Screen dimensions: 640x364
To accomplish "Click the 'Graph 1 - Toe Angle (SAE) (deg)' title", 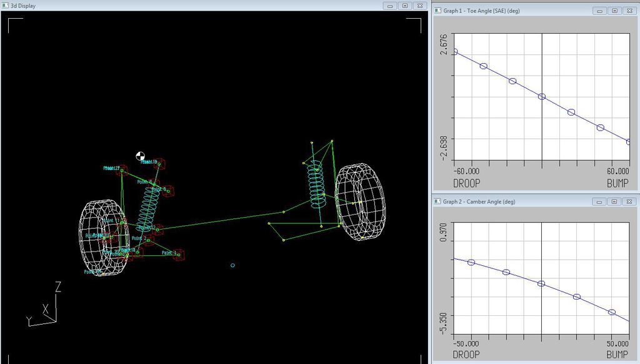I will pyautogui.click(x=481, y=11).
